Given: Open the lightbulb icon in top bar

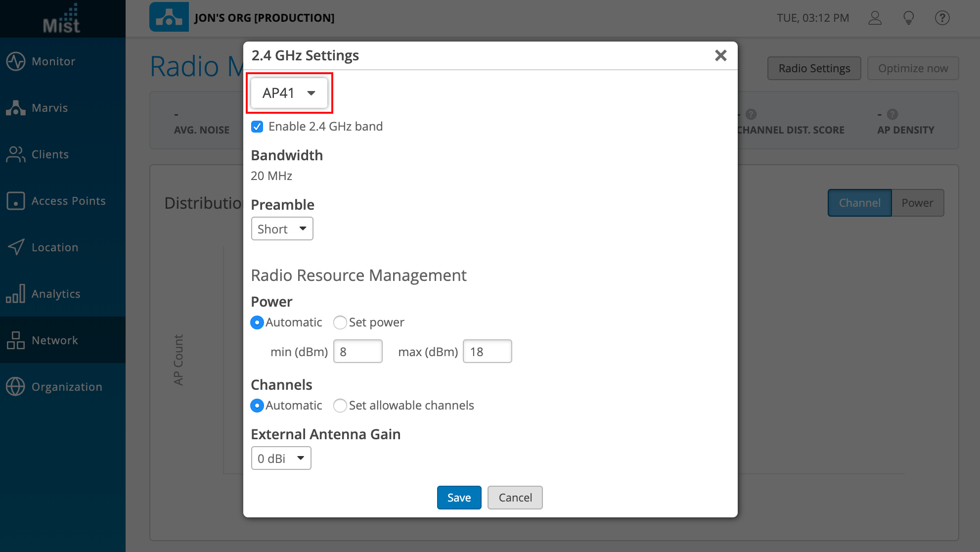Looking at the screenshot, I should [908, 18].
